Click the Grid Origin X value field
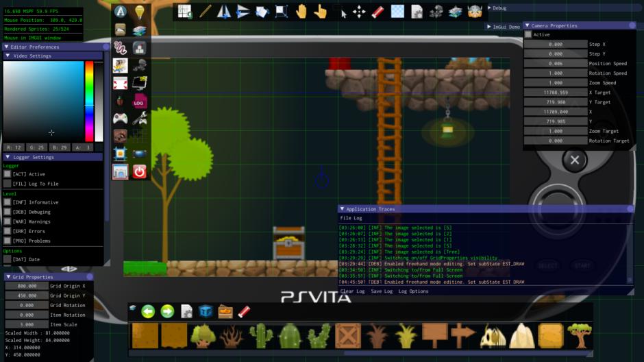The width and height of the screenshot is (644, 362). click(27, 286)
